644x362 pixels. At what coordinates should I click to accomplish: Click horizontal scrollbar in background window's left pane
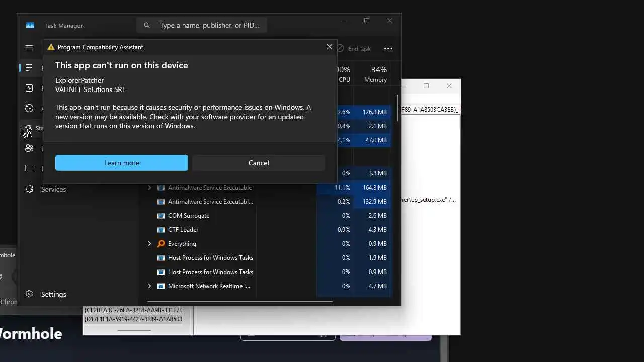[134, 330]
